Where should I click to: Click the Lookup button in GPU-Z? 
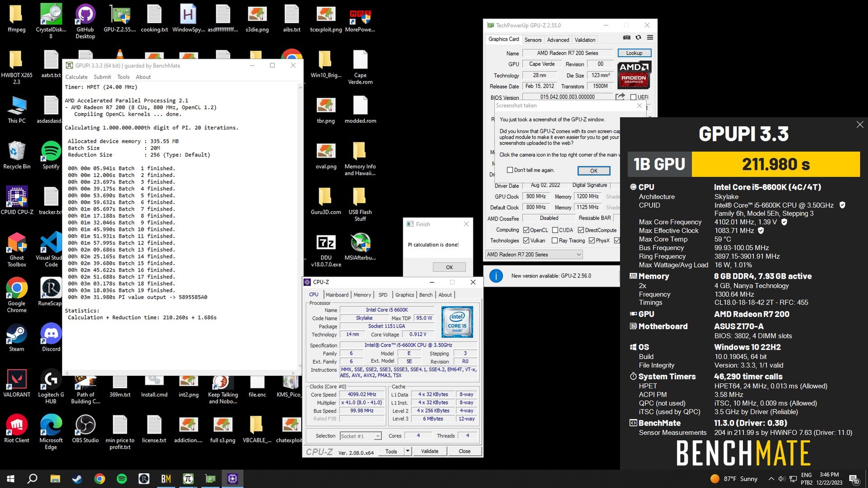(x=634, y=53)
